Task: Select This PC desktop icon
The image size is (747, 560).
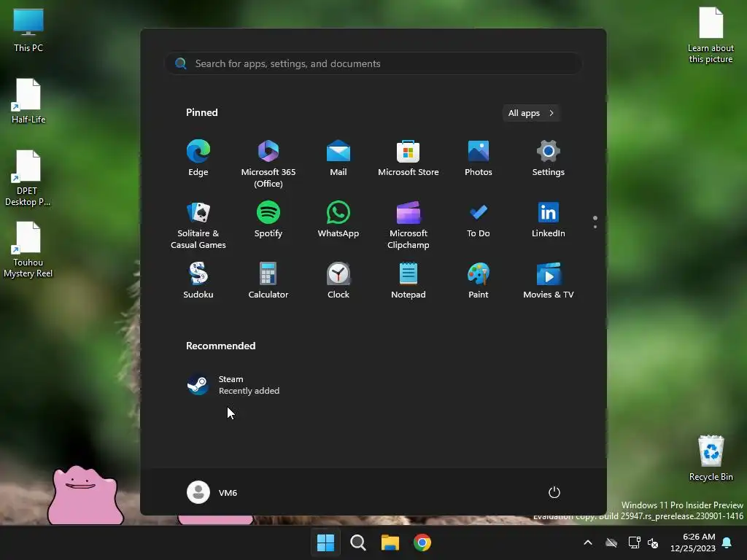Action: tap(28, 30)
